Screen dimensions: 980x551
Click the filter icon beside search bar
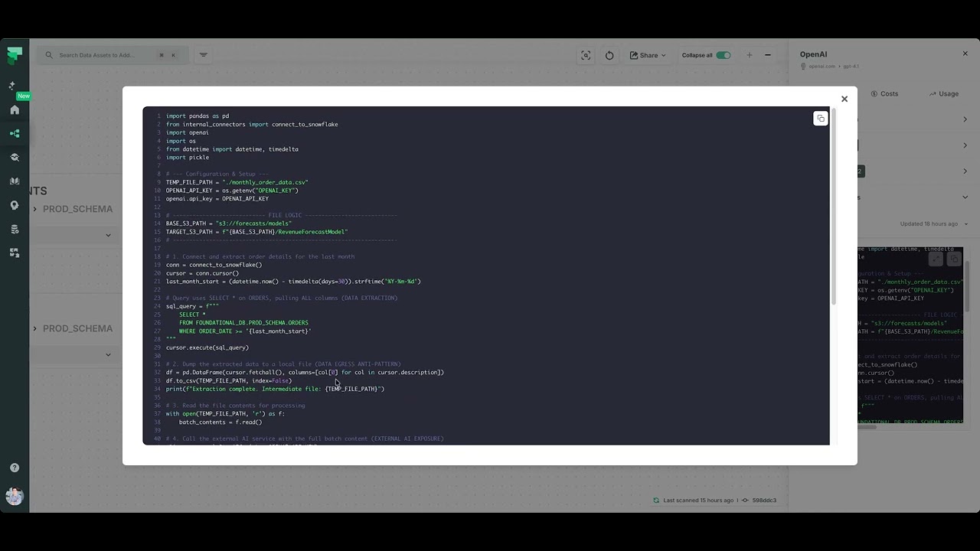pyautogui.click(x=204, y=55)
